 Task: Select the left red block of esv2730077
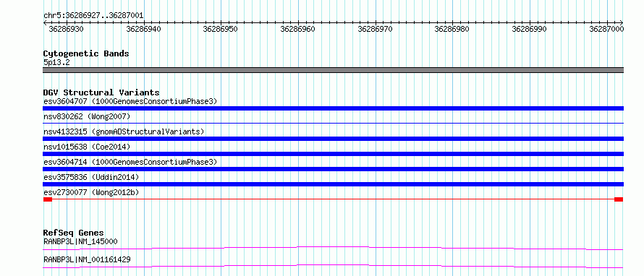(48, 199)
